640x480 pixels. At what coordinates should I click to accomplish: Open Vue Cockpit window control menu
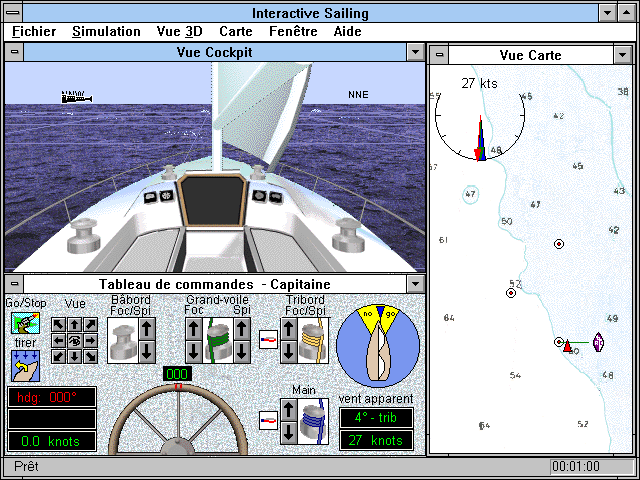click(x=14, y=52)
